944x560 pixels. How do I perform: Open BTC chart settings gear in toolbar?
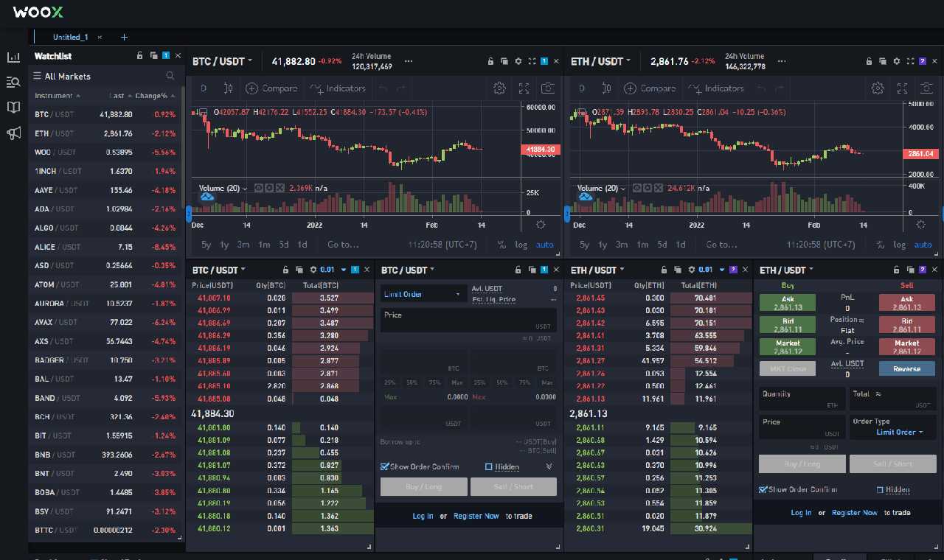(499, 88)
